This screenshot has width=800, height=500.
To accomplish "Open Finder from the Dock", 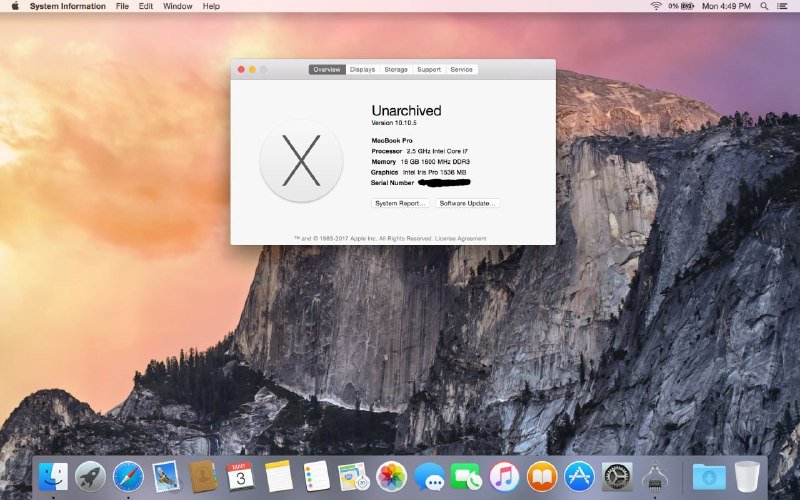I will click(53, 477).
